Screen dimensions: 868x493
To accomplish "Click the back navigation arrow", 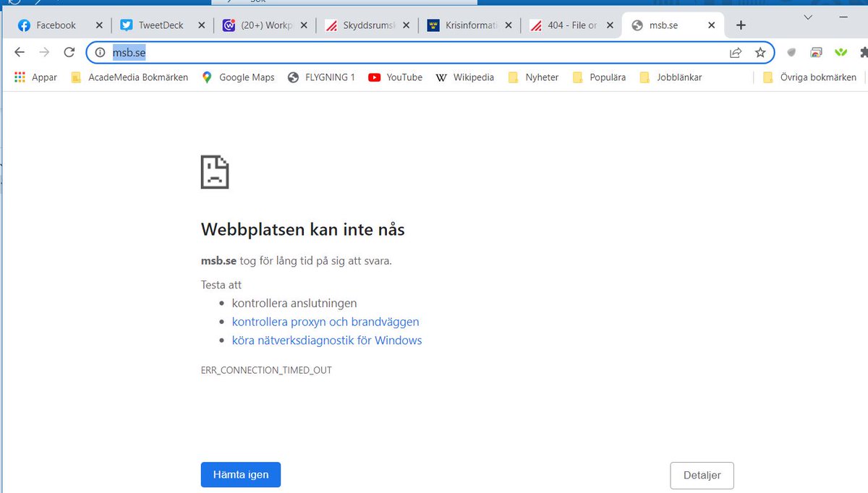I will click(x=18, y=52).
